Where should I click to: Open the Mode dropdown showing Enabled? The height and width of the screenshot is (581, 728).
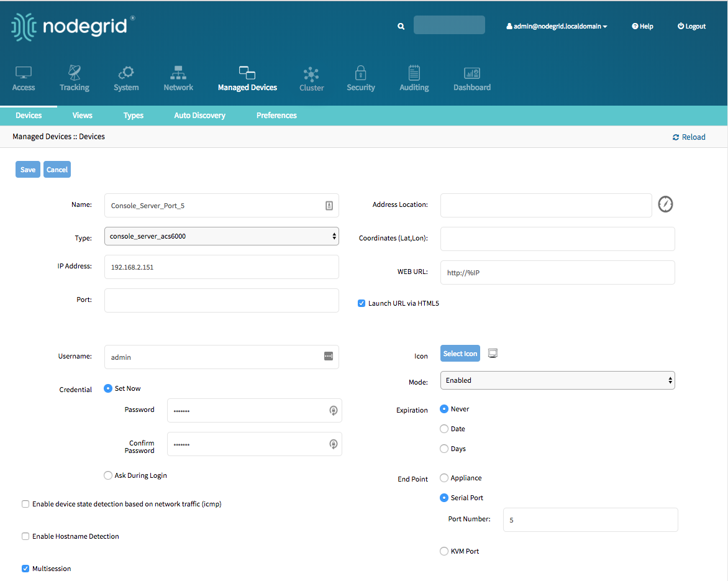[557, 380]
